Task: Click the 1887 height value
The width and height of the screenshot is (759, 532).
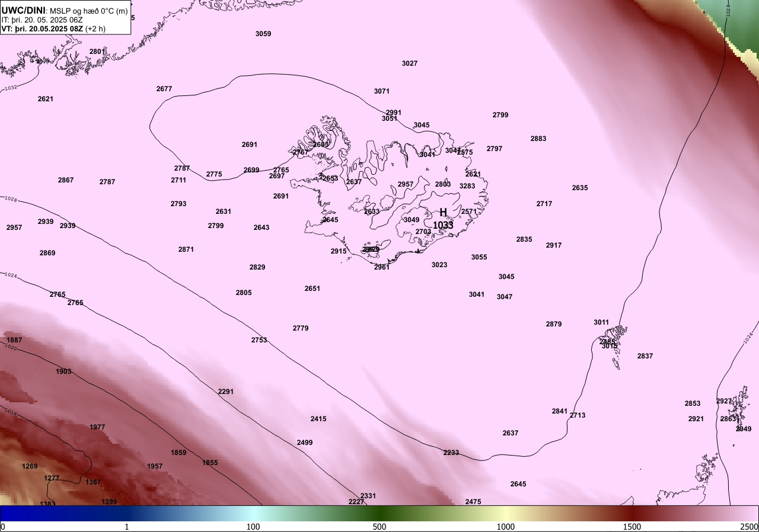Action: (x=14, y=340)
